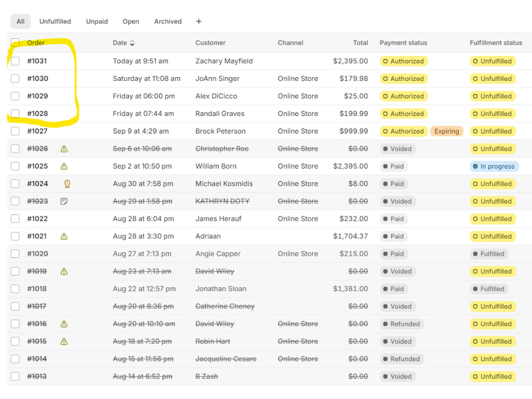The image size is (532, 399).
Task: Open order #1020
Action: [38, 254]
